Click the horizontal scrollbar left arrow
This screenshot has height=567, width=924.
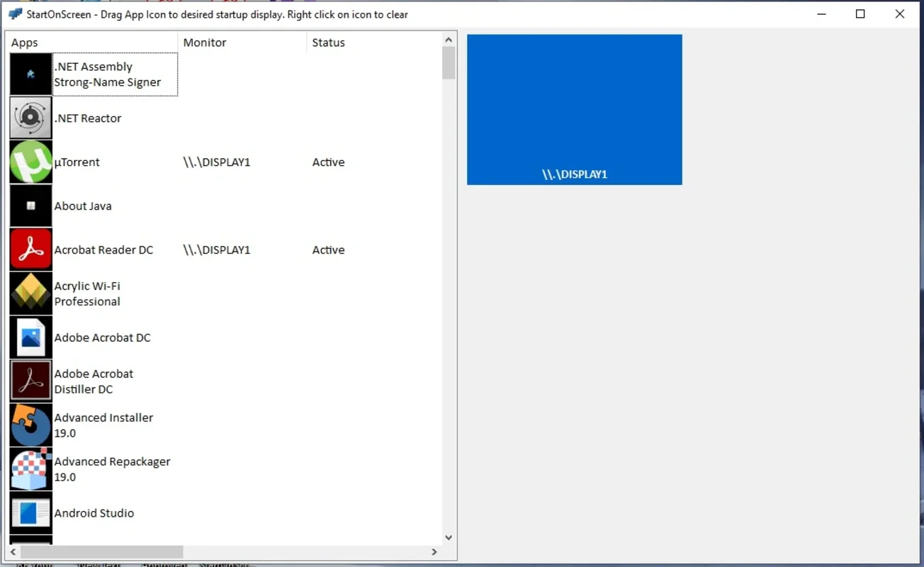13,551
